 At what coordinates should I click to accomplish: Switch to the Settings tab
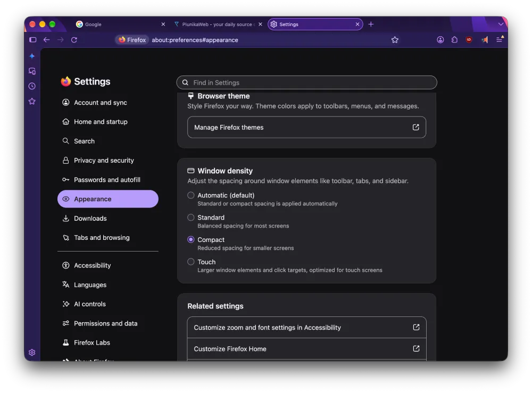(x=315, y=24)
